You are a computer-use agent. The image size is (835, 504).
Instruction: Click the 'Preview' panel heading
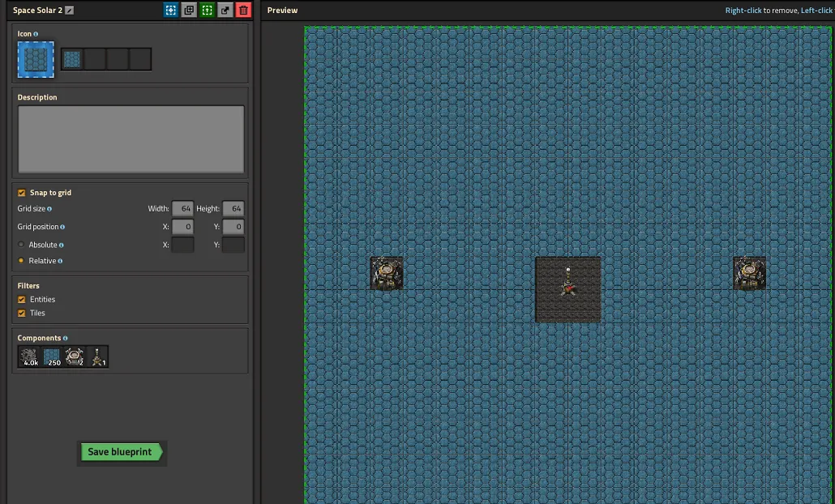coord(282,10)
